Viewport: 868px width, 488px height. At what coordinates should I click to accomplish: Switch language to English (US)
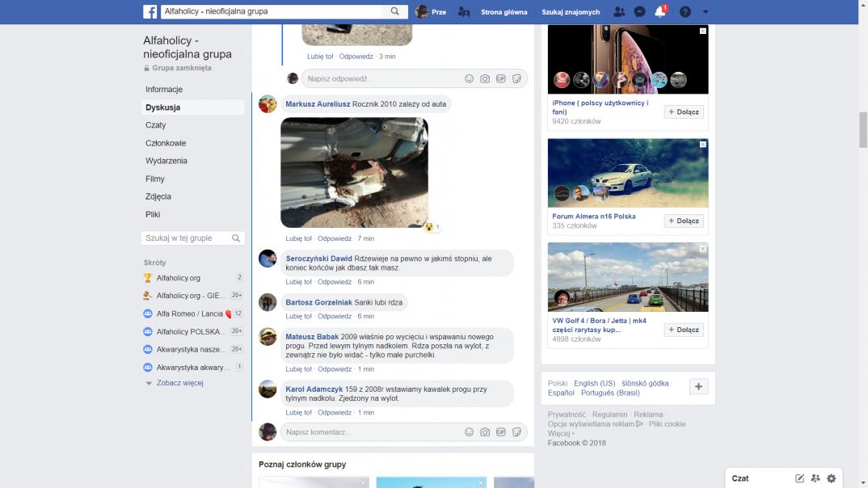click(595, 384)
